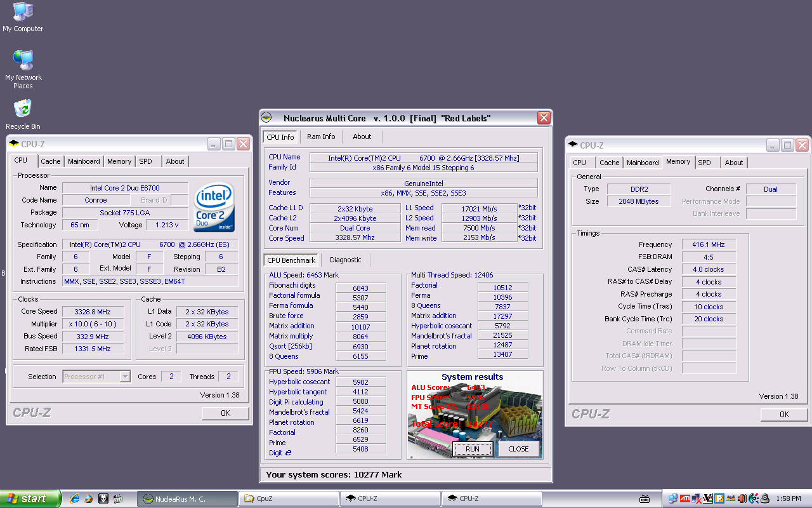Click the L2 Speed 12903 Mb/s value
Image resolution: width=812 pixels, height=508 pixels.
point(479,218)
